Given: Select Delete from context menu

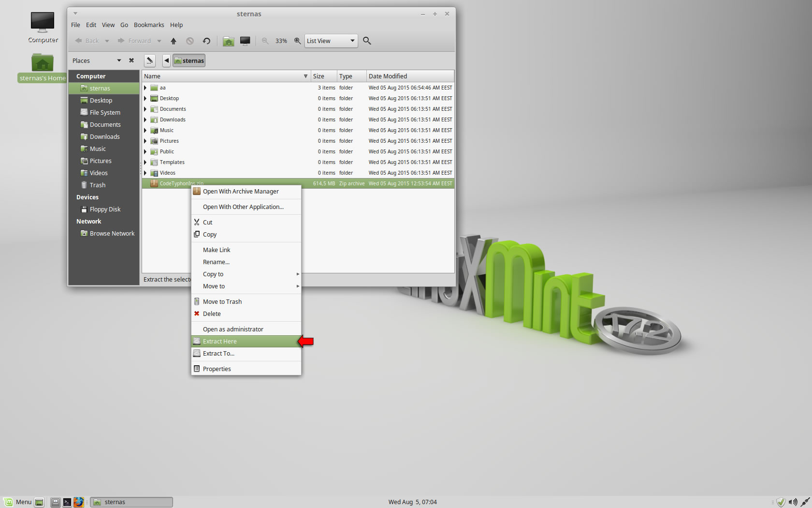Looking at the screenshot, I should point(246,314).
